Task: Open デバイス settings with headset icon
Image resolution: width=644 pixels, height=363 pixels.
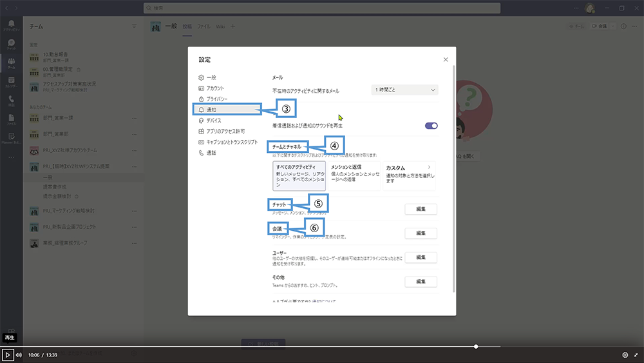Action: tap(210, 121)
